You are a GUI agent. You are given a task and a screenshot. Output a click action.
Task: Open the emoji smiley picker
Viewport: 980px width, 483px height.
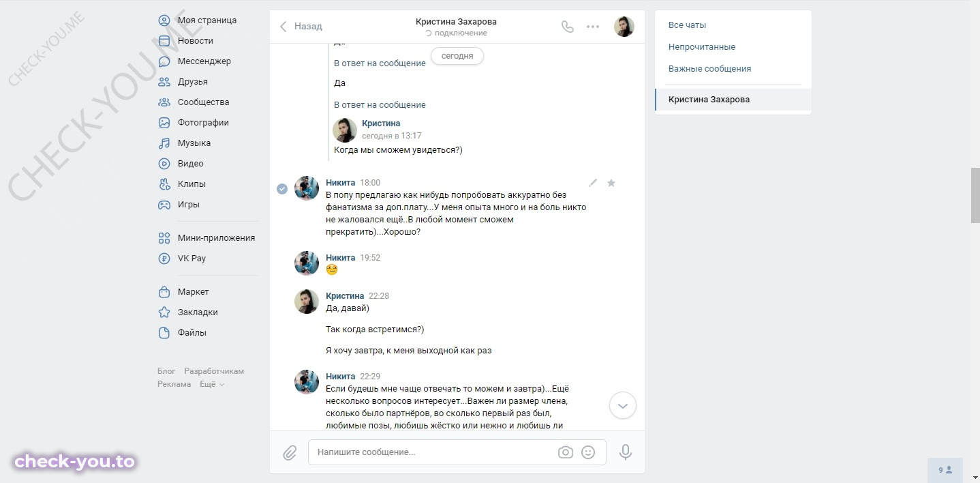coord(588,452)
